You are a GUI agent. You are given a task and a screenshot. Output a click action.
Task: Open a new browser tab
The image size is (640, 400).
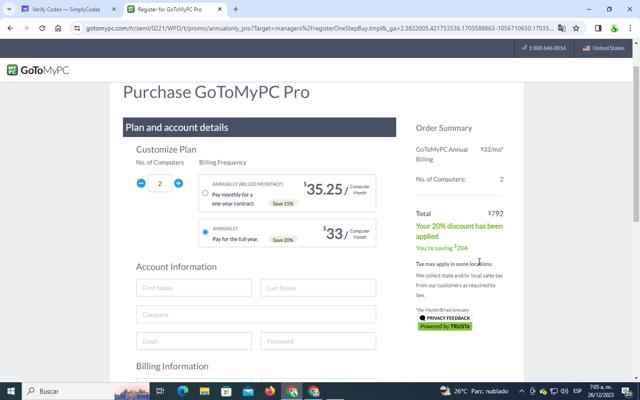[236, 9]
